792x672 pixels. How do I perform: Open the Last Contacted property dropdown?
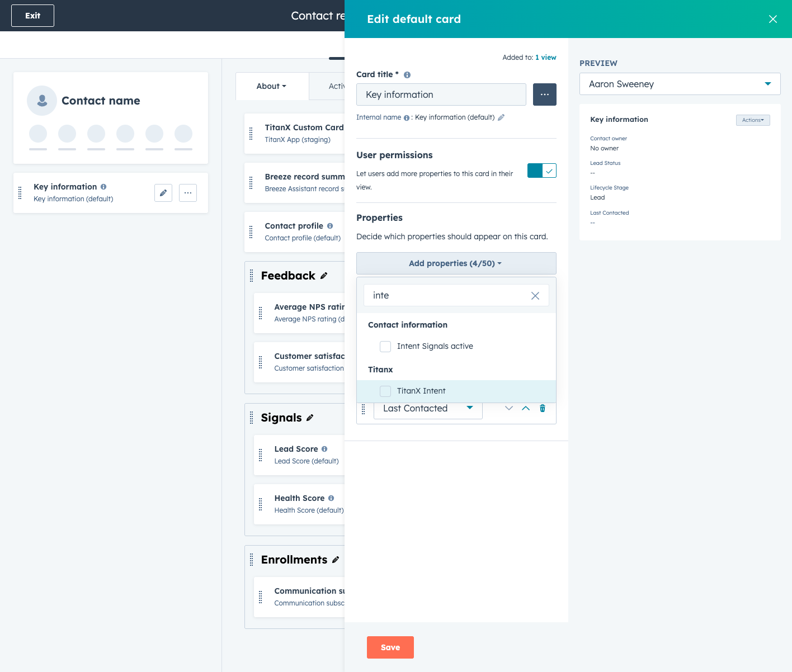(x=428, y=409)
